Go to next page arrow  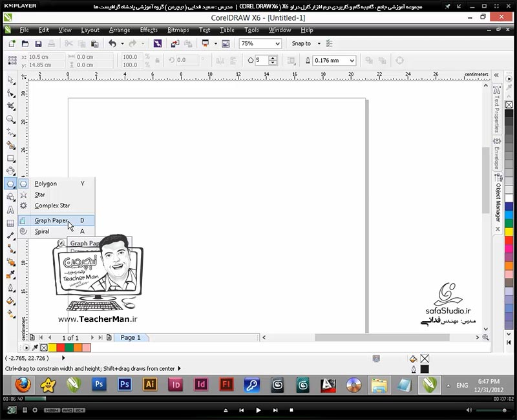pyautogui.click(x=92, y=337)
